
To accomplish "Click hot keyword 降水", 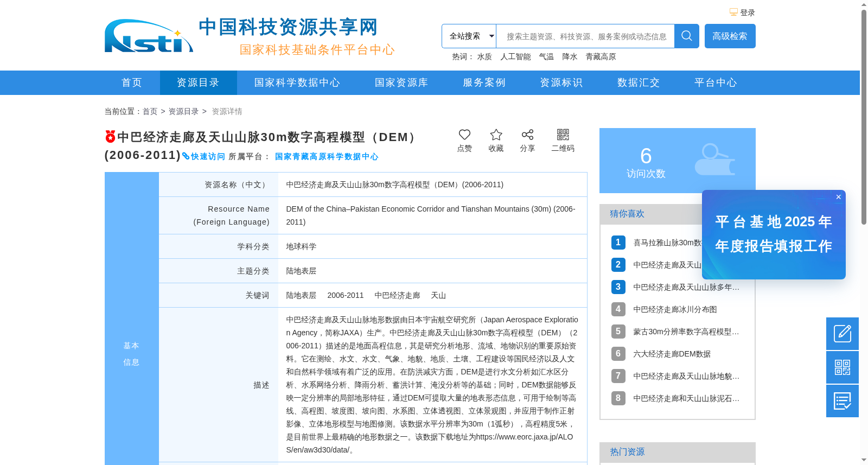I will tap(570, 56).
